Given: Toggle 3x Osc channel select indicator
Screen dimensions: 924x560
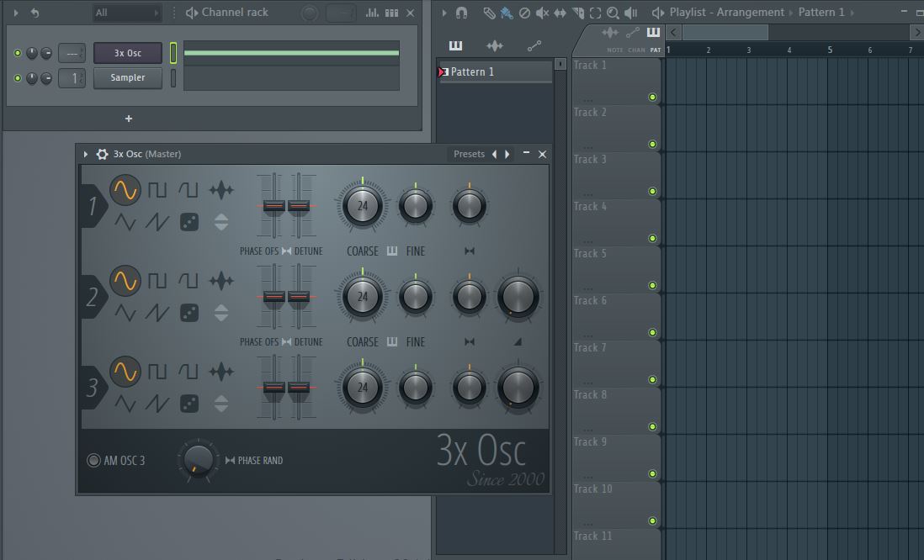Looking at the screenshot, I should click(x=173, y=53).
